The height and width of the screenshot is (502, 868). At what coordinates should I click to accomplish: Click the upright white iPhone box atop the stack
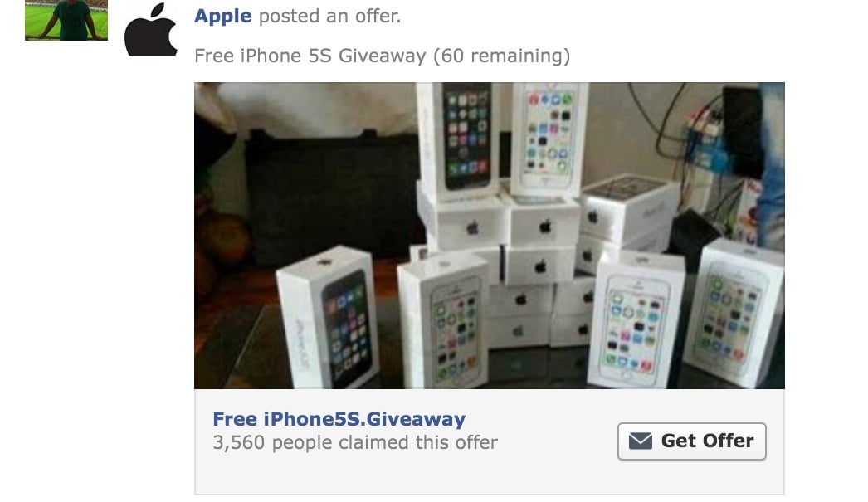[548, 138]
